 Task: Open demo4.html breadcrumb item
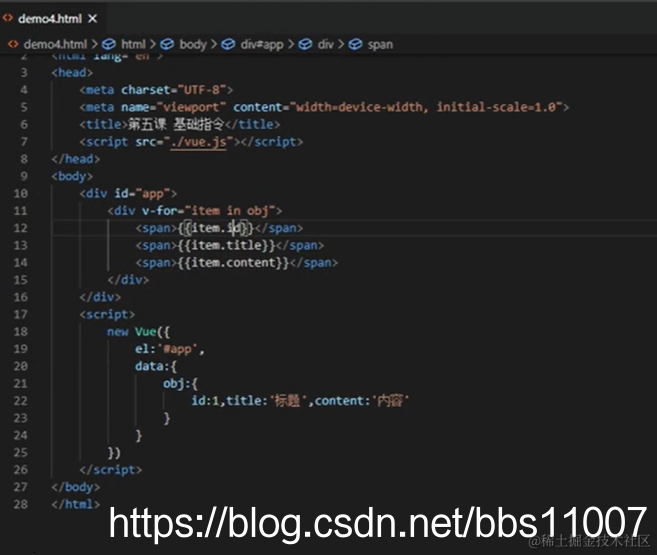click(55, 44)
